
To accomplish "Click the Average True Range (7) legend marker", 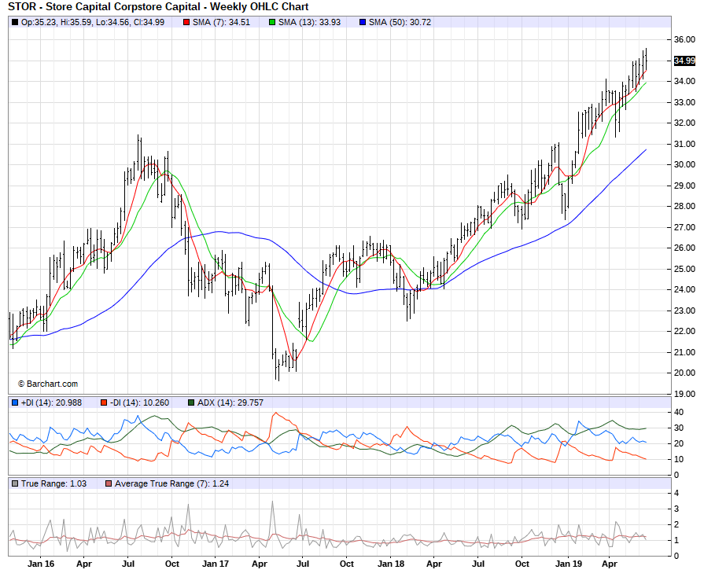I will pyautogui.click(x=108, y=483).
